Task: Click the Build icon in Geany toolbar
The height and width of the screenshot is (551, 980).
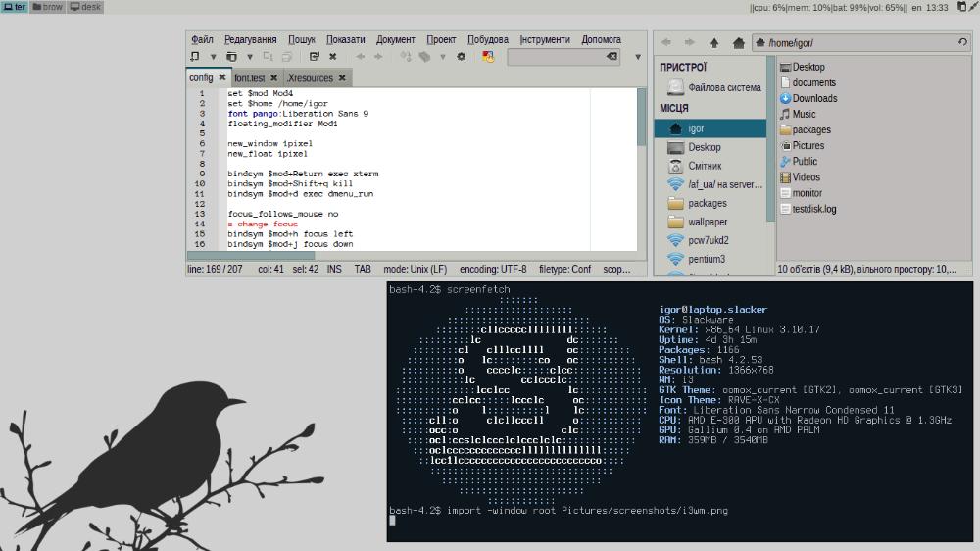Action: tap(424, 57)
